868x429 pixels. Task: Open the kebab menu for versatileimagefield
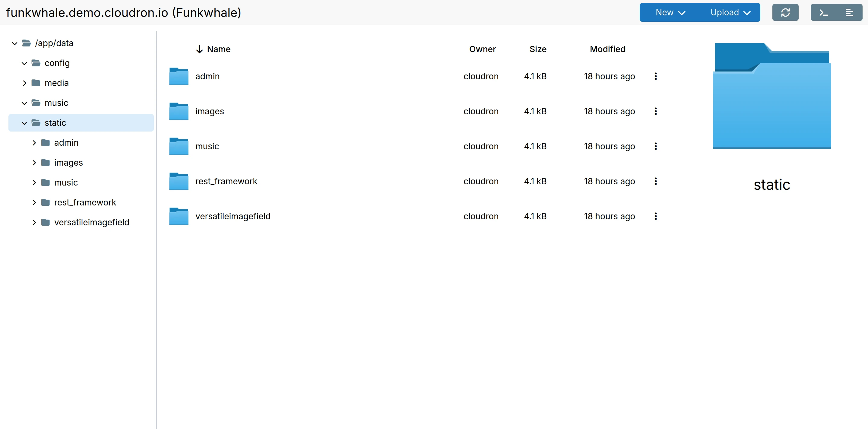point(655,216)
